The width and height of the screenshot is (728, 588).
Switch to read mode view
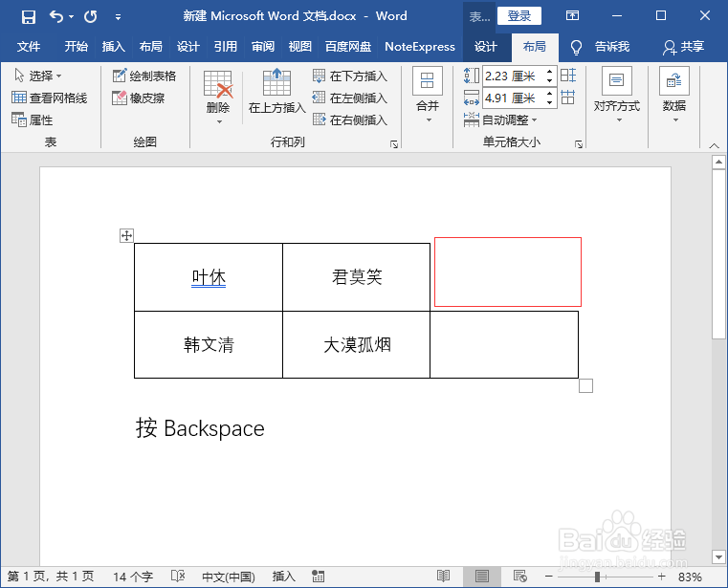pos(443,577)
